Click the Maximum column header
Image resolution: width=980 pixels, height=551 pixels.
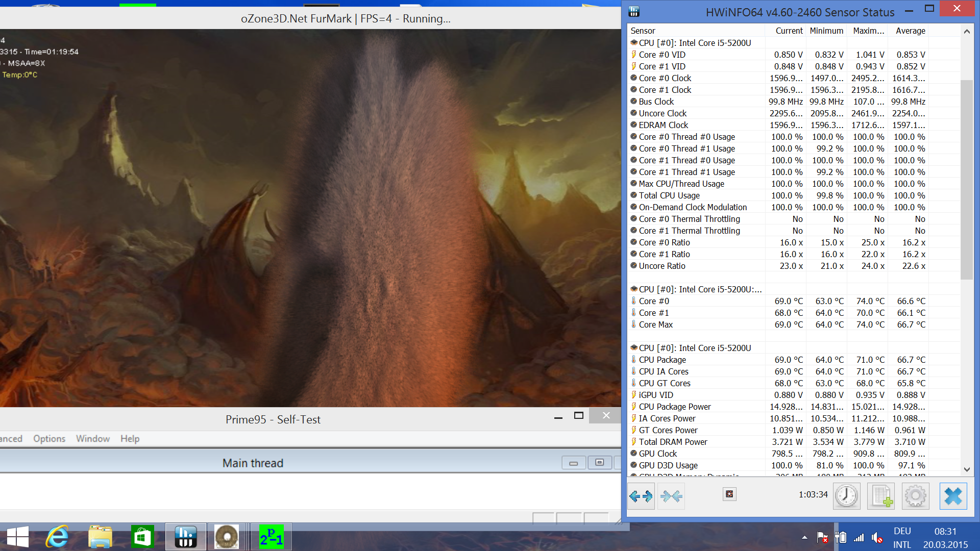point(868,31)
